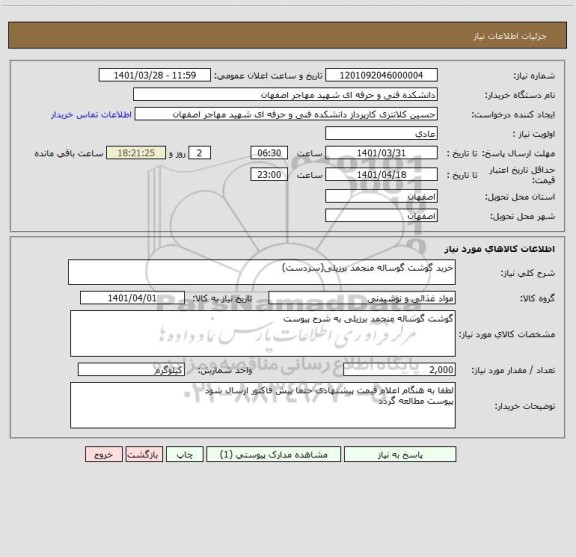
Task: Click the بازگشت back button
Action: pos(144,454)
